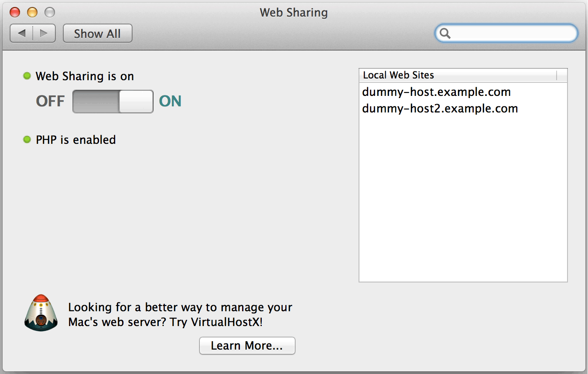Click the back navigation arrow

pos(22,33)
